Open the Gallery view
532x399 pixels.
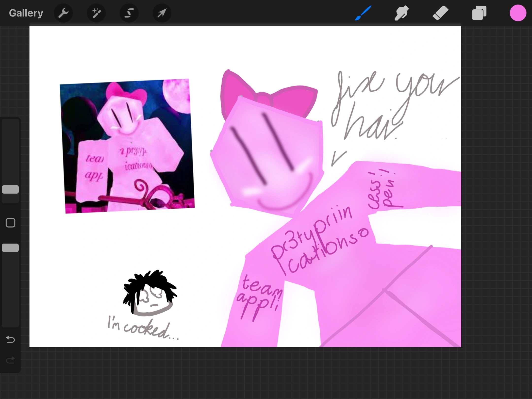[26, 13]
